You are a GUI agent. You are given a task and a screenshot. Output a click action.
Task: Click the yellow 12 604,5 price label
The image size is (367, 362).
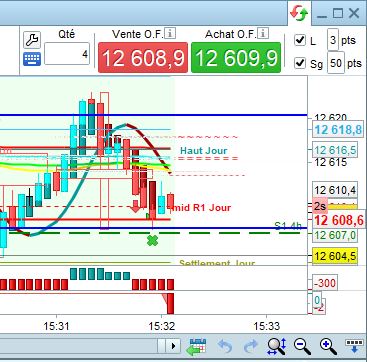335,256
